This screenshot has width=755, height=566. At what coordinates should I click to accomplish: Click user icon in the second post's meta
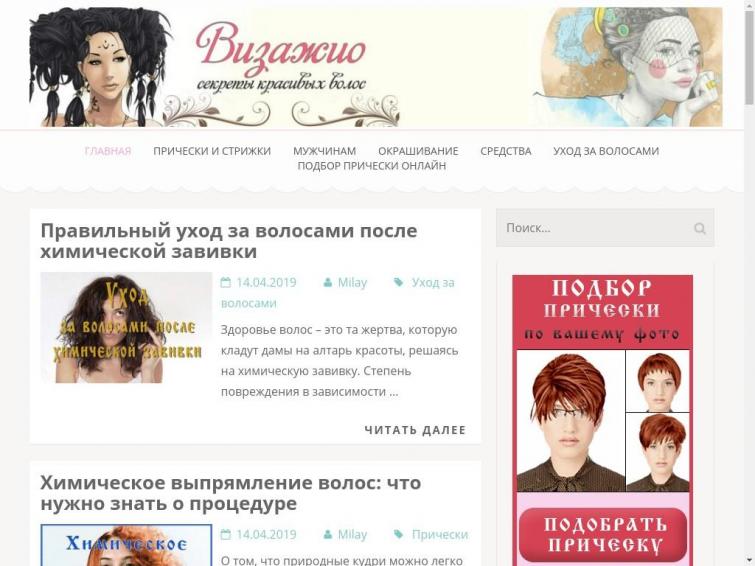point(327,534)
